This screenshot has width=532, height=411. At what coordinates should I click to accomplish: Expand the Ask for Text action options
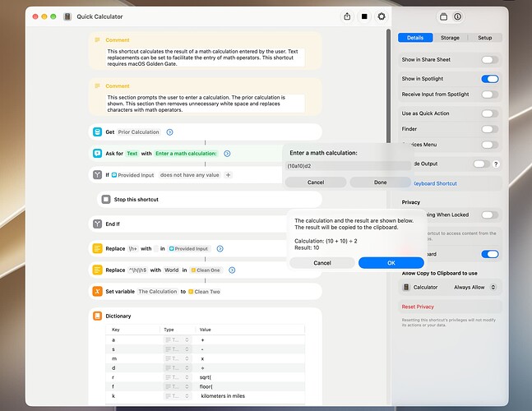click(x=227, y=154)
